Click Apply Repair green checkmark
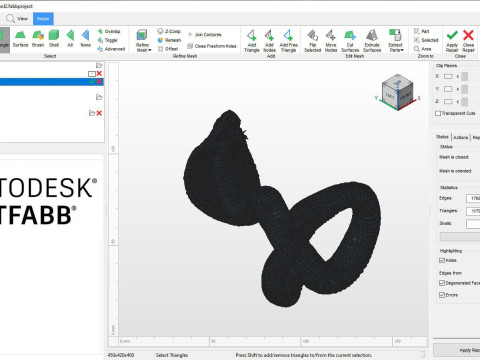The image size is (480, 360). click(x=452, y=41)
